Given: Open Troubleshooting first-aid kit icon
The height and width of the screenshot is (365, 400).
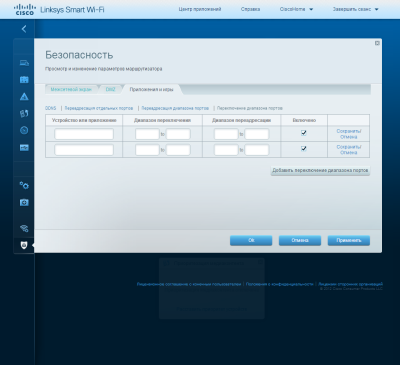Looking at the screenshot, I should click(24, 202).
